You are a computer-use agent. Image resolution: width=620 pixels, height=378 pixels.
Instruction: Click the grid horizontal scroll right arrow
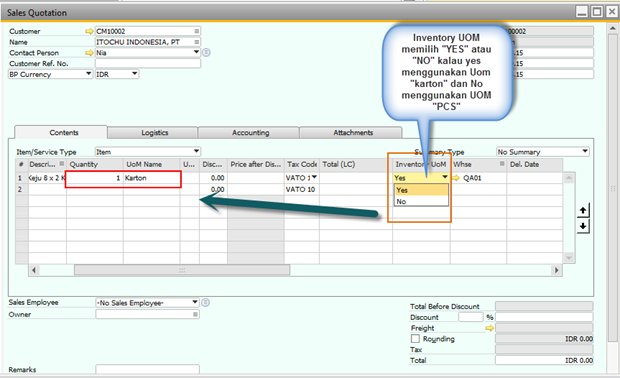point(557,270)
